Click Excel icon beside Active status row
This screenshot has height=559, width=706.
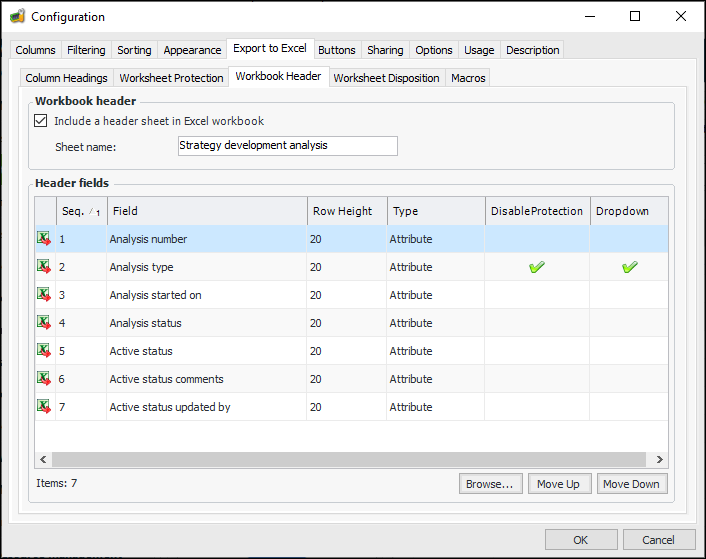tap(44, 351)
